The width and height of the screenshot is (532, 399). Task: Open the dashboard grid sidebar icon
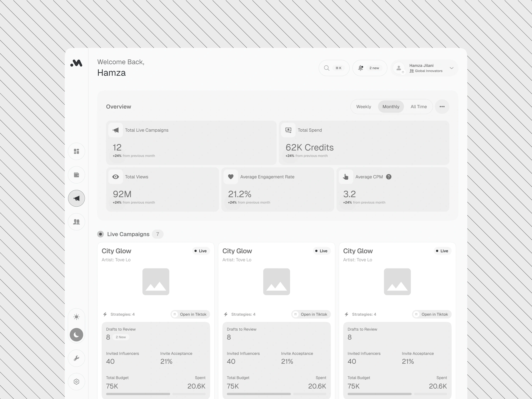pos(76,151)
